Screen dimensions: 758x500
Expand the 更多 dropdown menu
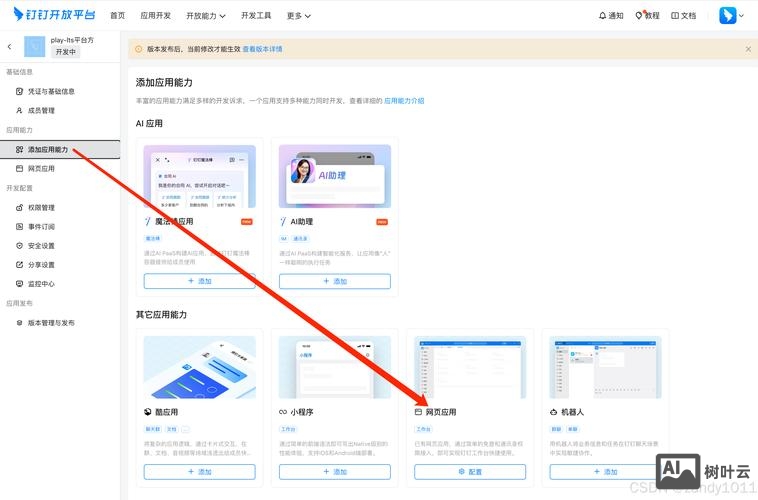[x=299, y=15]
